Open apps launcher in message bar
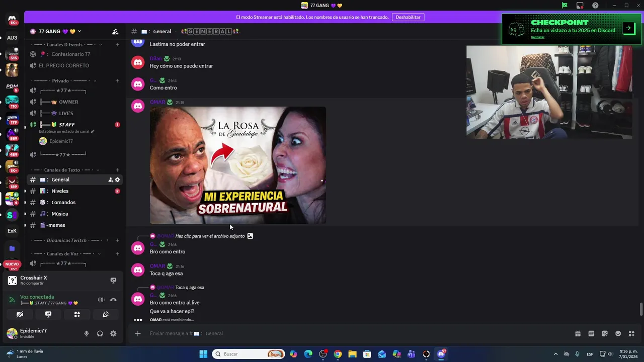 [631, 333]
